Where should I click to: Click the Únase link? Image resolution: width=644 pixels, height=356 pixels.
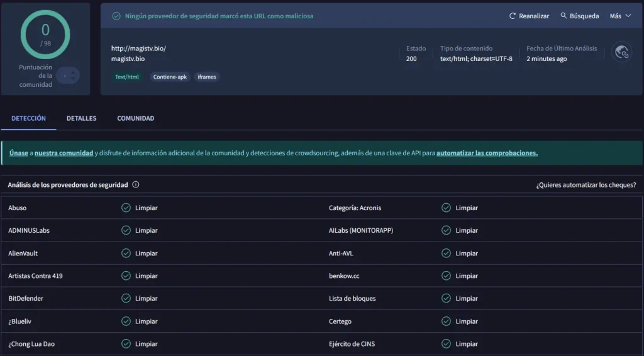[19, 153]
